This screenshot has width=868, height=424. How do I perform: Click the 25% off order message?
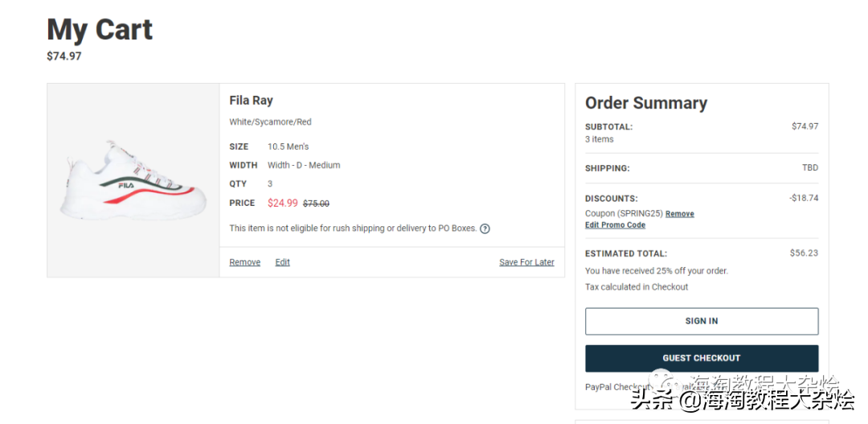click(x=656, y=271)
